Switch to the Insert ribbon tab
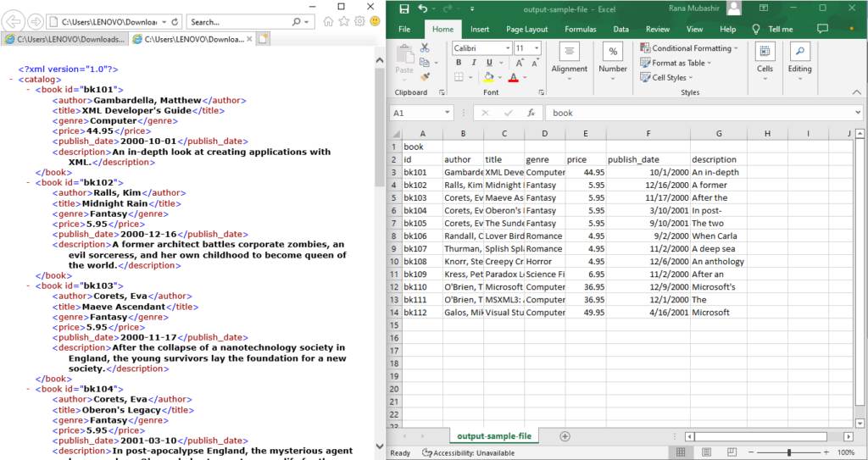This screenshot has height=460, width=868. click(x=480, y=30)
